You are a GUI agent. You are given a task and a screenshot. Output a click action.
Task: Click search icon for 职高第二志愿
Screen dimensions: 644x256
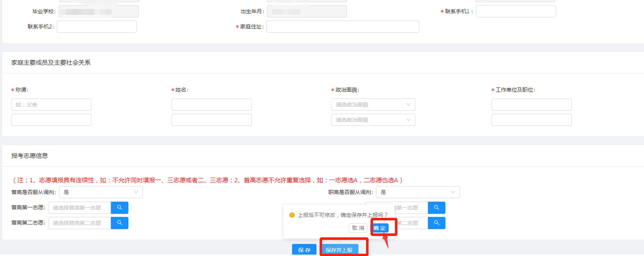[437, 223]
